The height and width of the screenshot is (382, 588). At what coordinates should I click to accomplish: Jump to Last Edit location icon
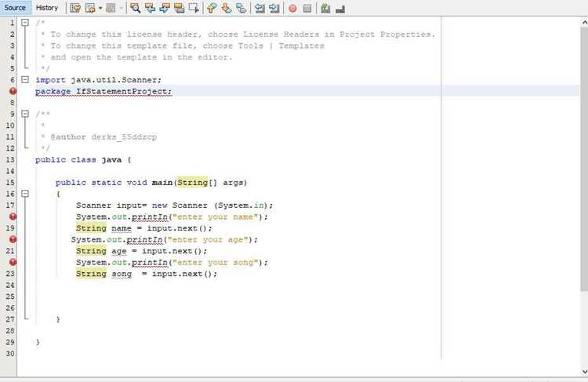[x=75, y=9]
